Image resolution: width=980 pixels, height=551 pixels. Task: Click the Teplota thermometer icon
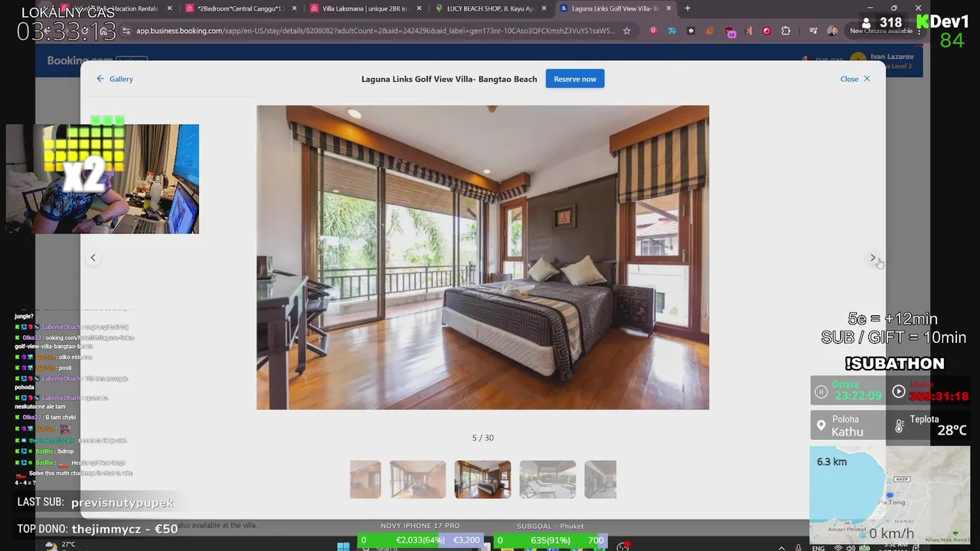tap(900, 425)
